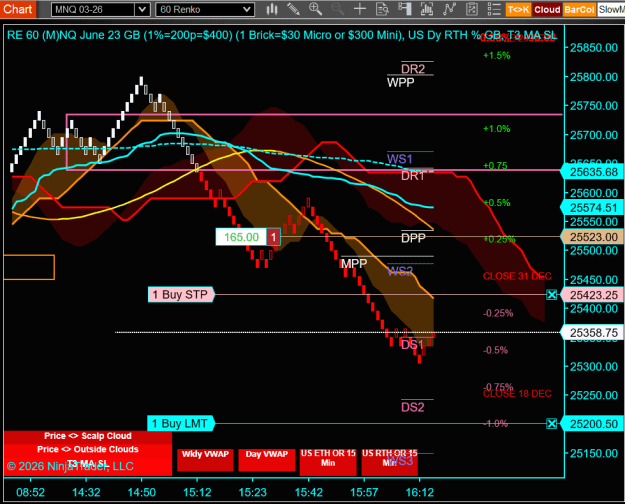Open the indicators icon in toolbar
The height and width of the screenshot is (504, 625).
(x=427, y=9)
